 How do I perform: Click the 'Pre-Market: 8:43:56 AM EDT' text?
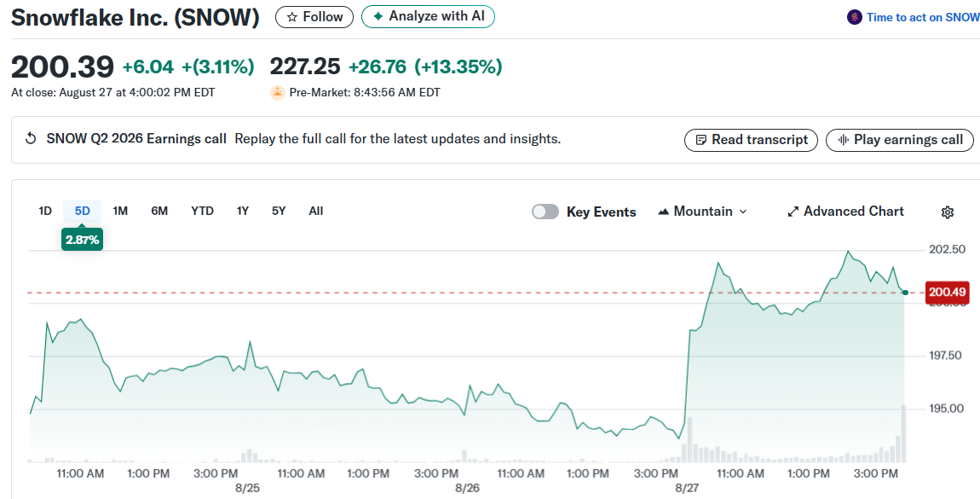[x=365, y=92]
